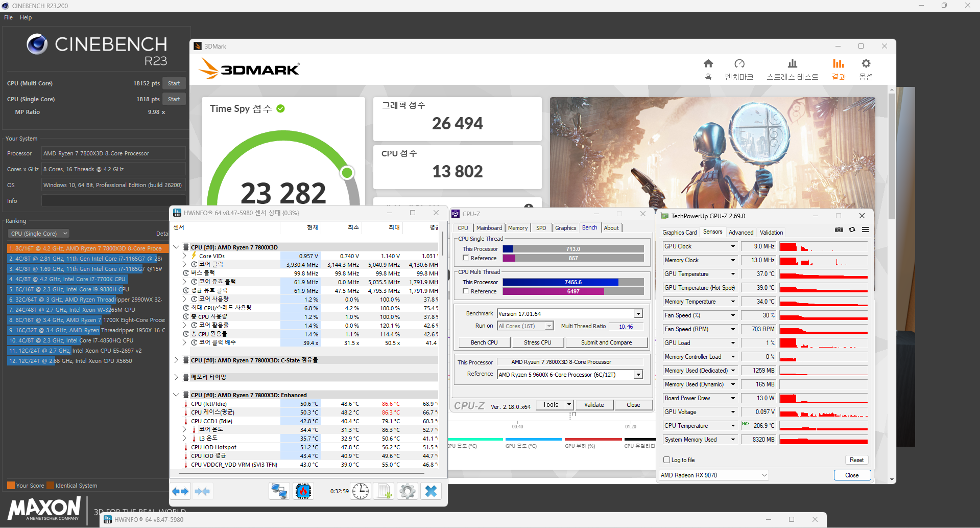Click the Cinebench Info input field
The height and width of the screenshot is (528, 980).
(113, 201)
